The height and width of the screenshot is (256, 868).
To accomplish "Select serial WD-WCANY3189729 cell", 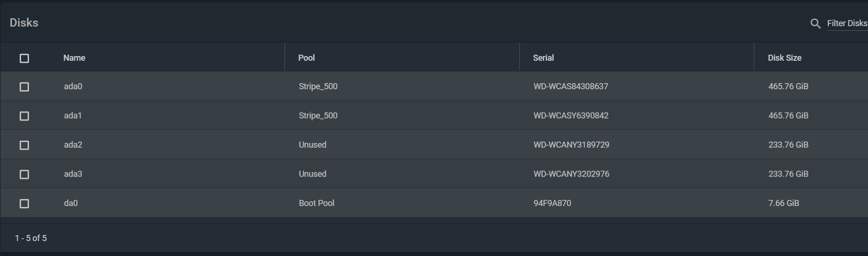I will coord(571,145).
